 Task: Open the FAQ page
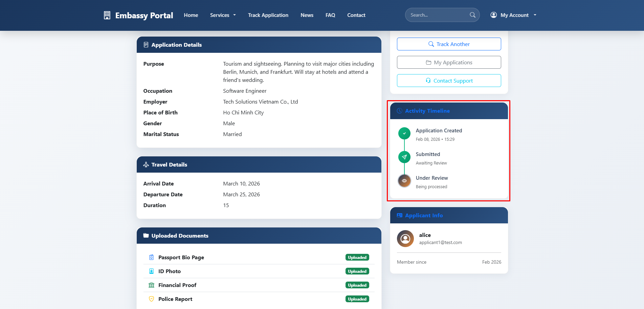[x=330, y=15]
